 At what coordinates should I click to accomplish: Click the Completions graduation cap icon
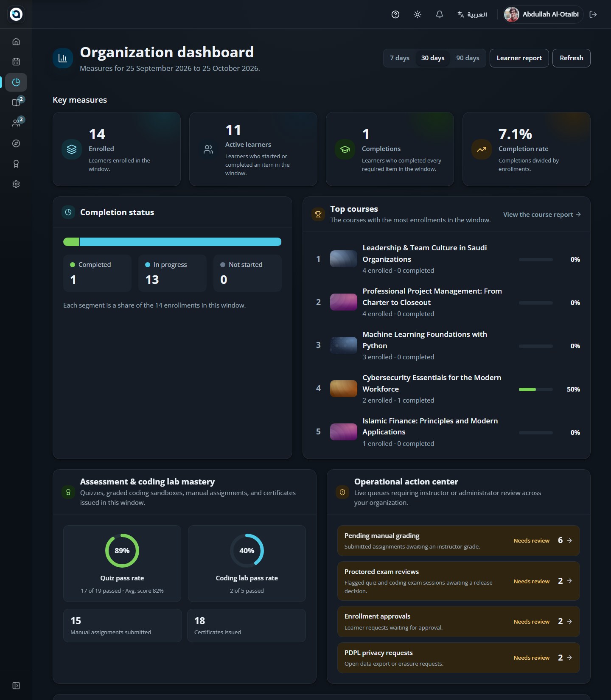click(x=345, y=149)
